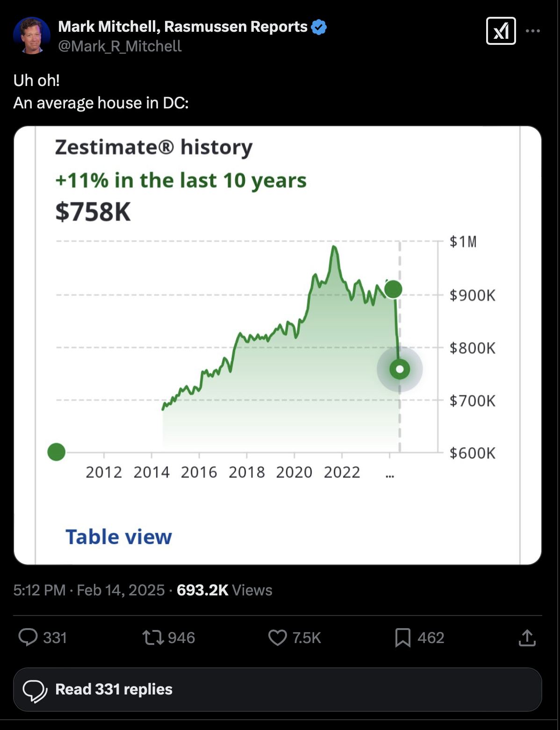Select the highlighted current-value marker below $800K
The image size is (560, 730).
[400, 370]
